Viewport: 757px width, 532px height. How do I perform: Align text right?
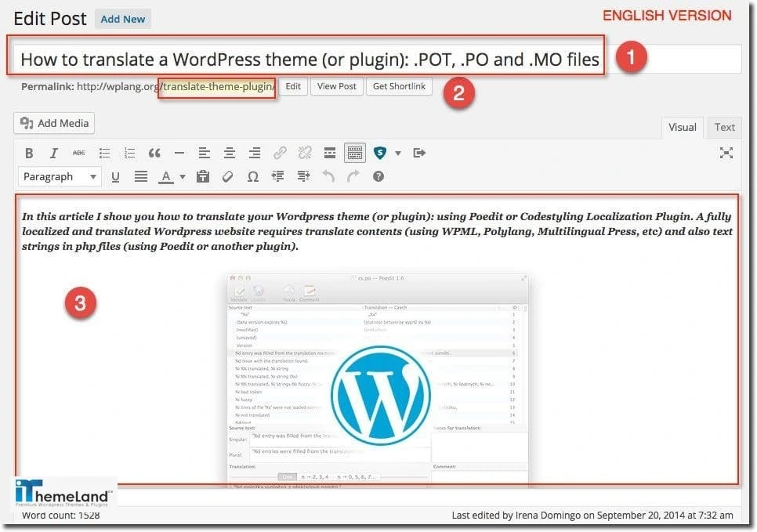pyautogui.click(x=255, y=153)
